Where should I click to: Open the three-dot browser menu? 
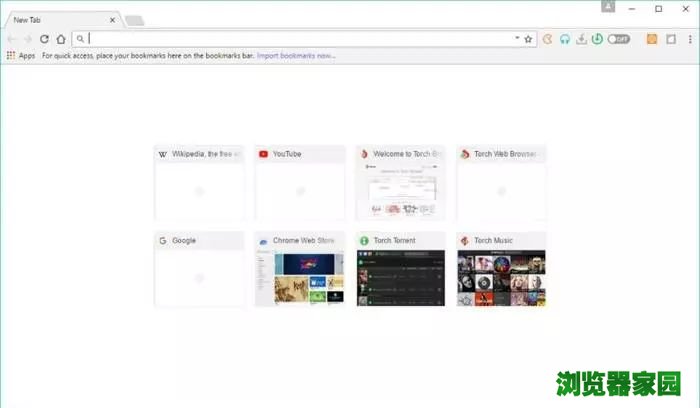[x=690, y=39]
